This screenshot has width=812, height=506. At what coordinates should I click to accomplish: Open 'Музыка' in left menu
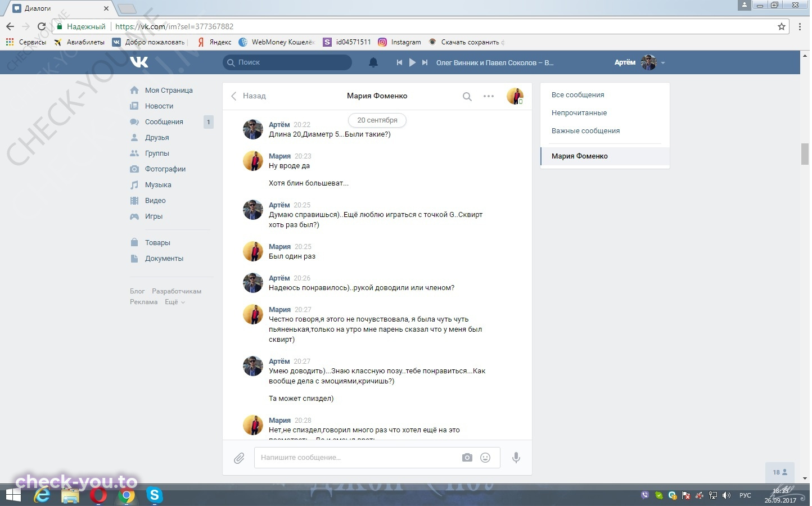click(158, 184)
